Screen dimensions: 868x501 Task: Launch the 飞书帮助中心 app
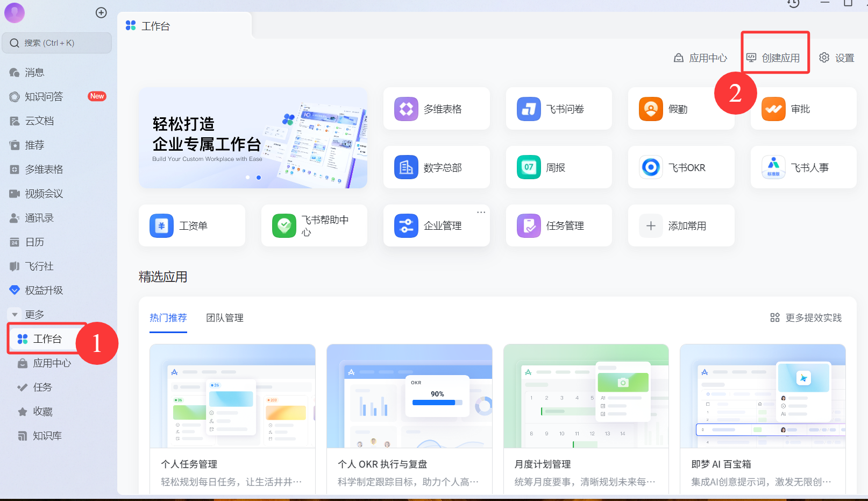tap(314, 225)
